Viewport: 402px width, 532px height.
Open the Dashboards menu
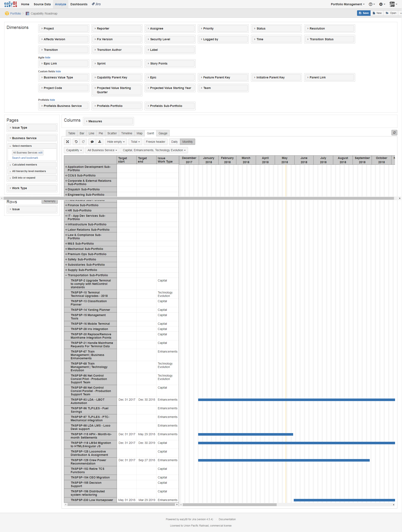pyautogui.click(x=79, y=4)
